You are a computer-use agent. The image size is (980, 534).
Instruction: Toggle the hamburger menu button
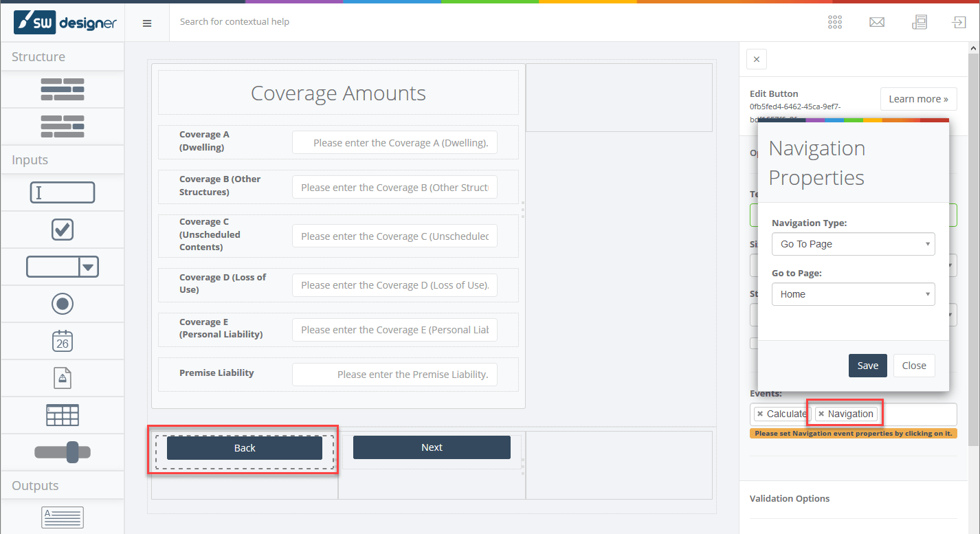click(x=147, y=23)
